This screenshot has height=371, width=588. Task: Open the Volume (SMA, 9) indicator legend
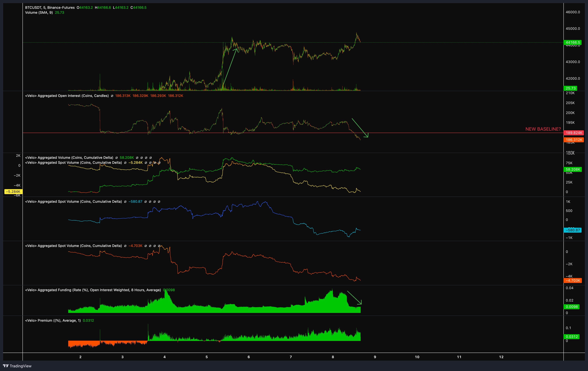pos(39,12)
